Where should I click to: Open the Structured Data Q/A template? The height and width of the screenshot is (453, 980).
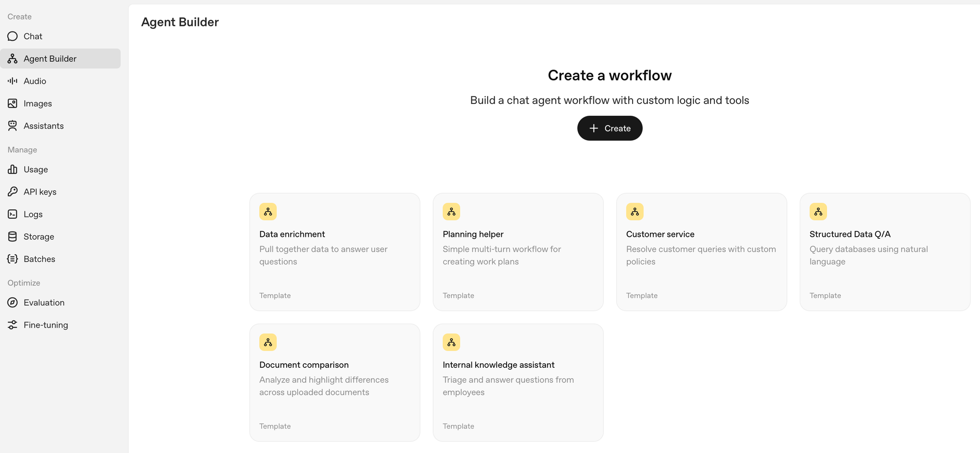pyautogui.click(x=884, y=252)
